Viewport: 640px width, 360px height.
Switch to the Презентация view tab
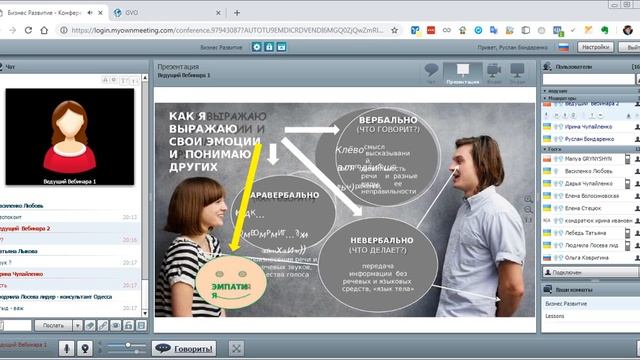point(462,73)
